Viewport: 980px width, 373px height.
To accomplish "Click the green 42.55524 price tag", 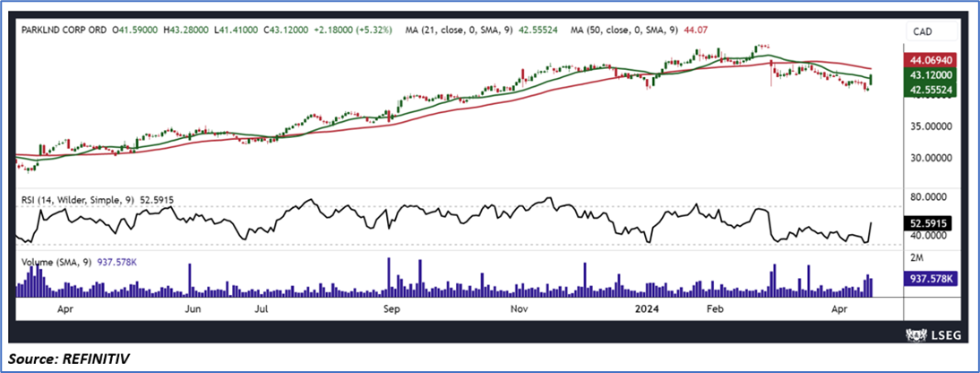I will coord(932,91).
